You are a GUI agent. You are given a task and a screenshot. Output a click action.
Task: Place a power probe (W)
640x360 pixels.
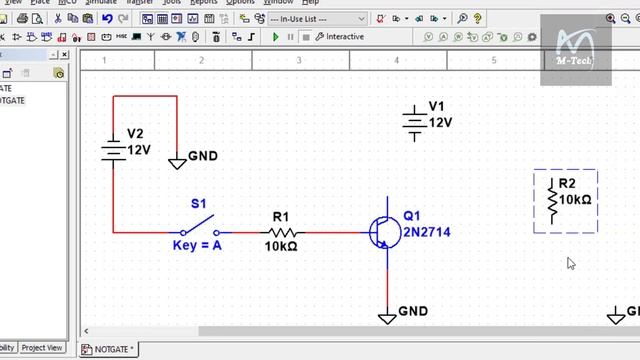tap(458, 37)
